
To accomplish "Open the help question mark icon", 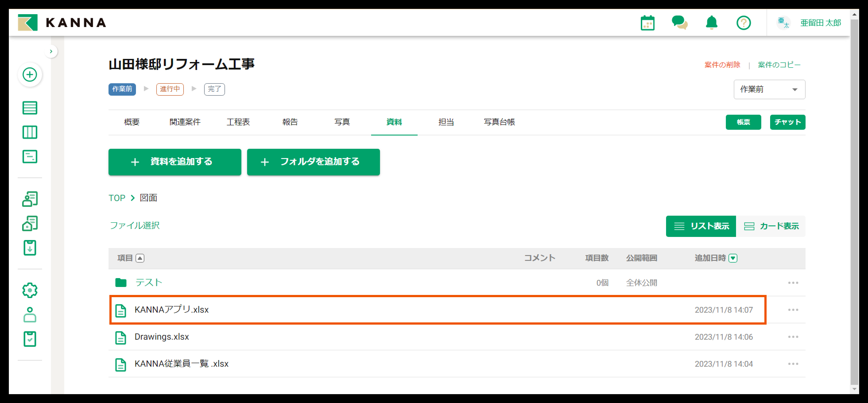I will tap(743, 23).
